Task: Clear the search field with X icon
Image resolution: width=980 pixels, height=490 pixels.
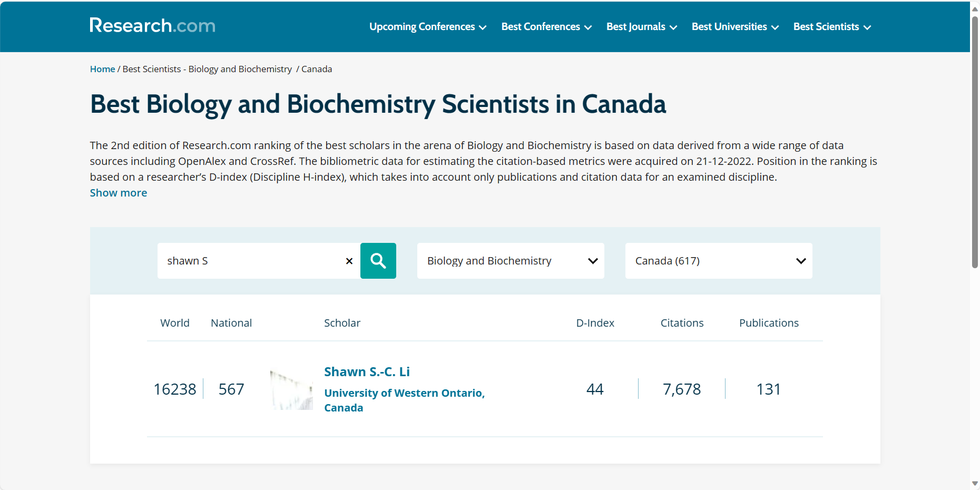Action: 349,261
